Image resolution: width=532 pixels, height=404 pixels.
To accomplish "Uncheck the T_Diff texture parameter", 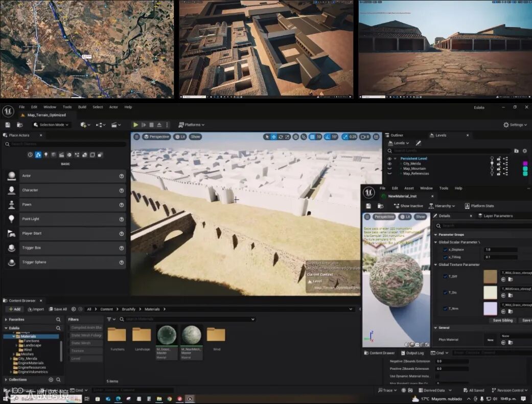I will [x=445, y=276].
